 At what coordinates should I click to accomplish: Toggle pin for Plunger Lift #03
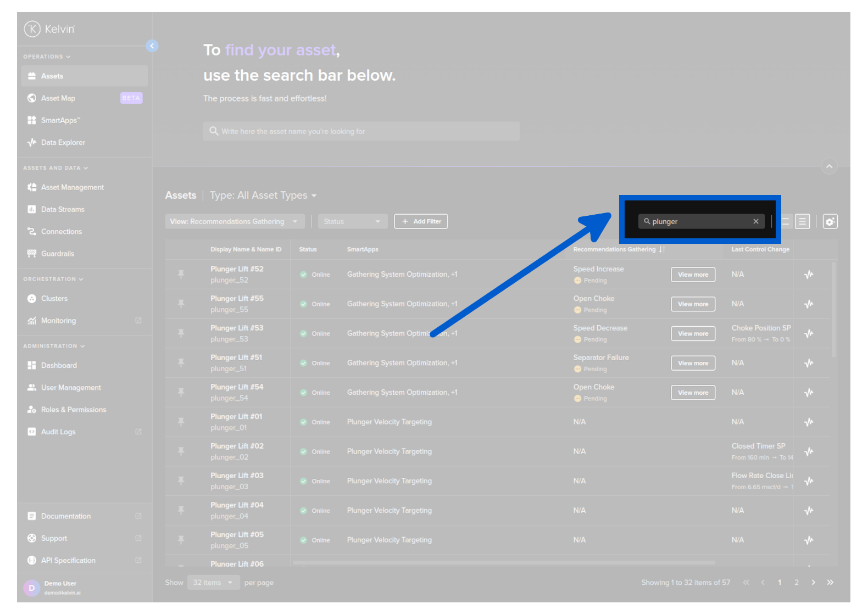tap(181, 481)
